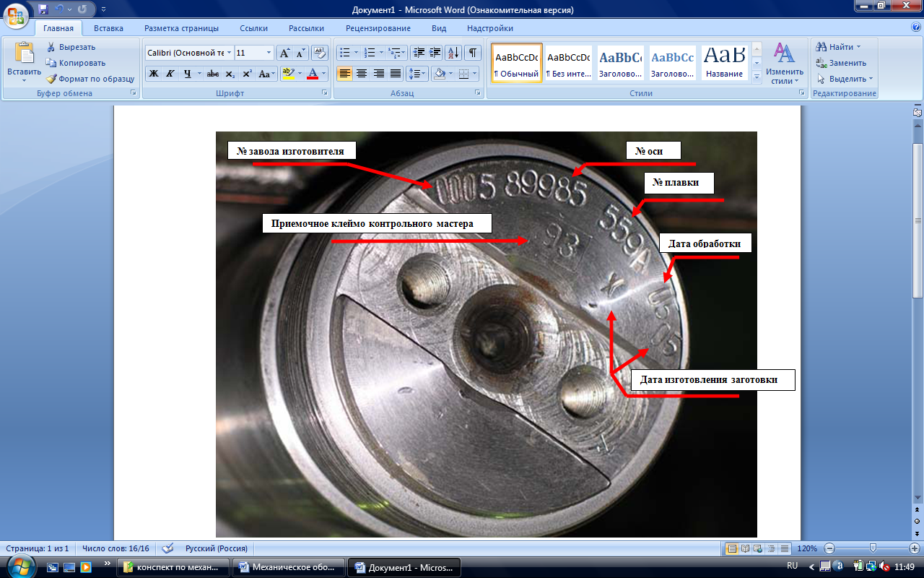Screen dimensions: 924x578
Task: Switch to the Вставка ribbon tab
Action: (108, 28)
